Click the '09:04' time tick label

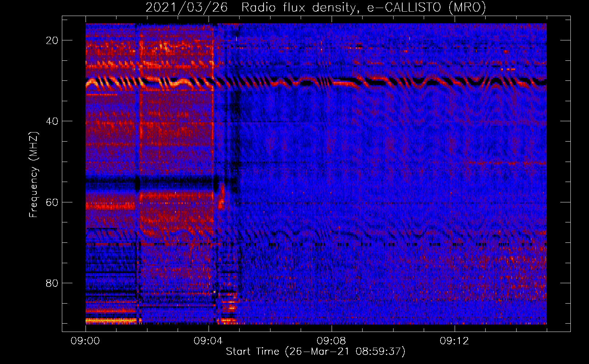pyautogui.click(x=208, y=341)
